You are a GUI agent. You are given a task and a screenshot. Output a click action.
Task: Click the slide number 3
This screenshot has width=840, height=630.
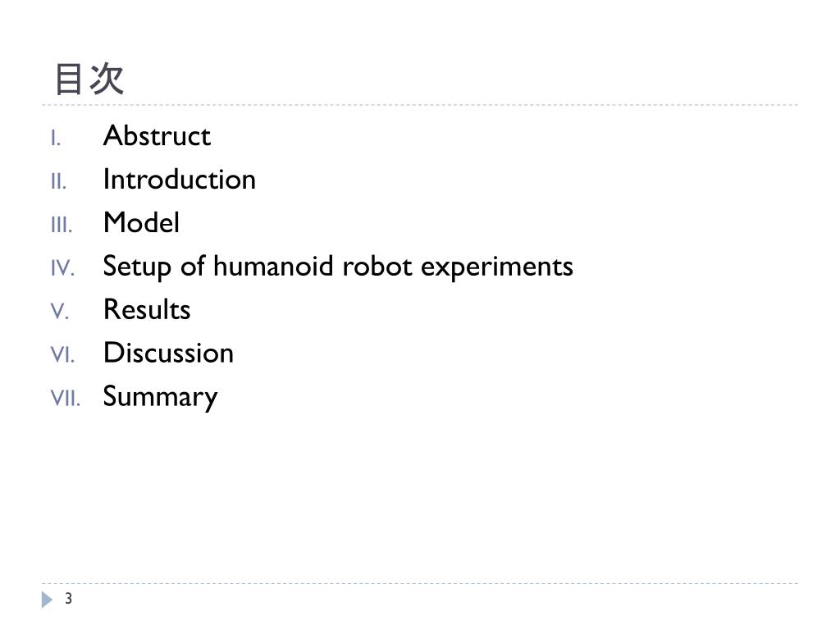[68, 598]
